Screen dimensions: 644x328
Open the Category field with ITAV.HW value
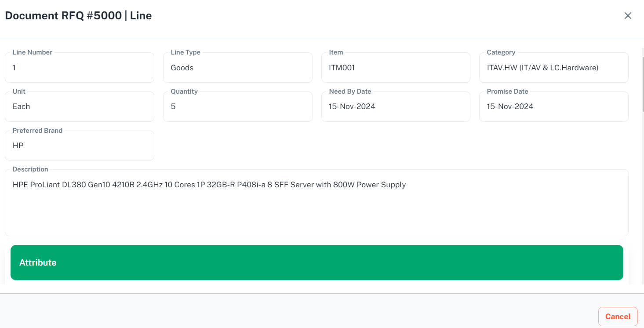pos(553,68)
